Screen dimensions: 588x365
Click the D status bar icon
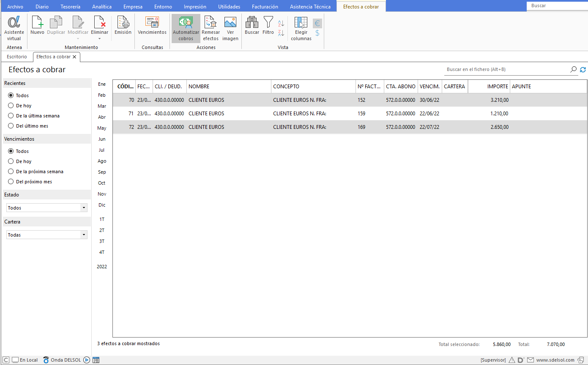(x=521, y=360)
